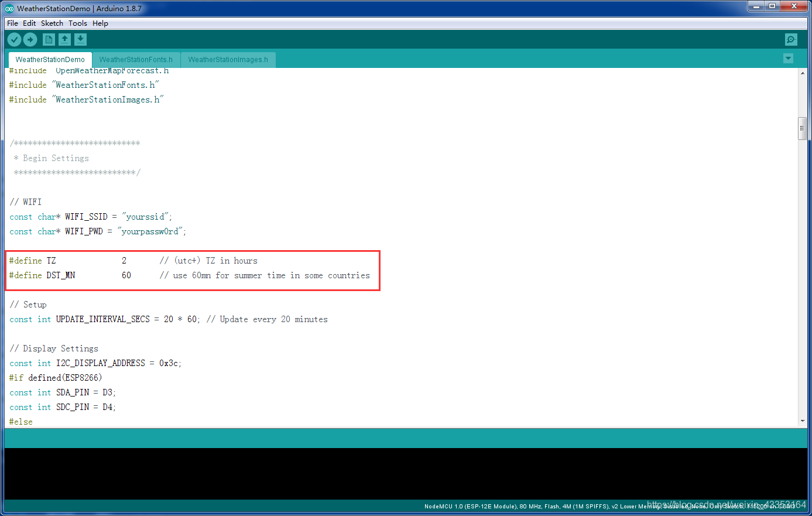This screenshot has width=812, height=516.
Task: Click the "// Display Settings" comment
Action: 54,348
